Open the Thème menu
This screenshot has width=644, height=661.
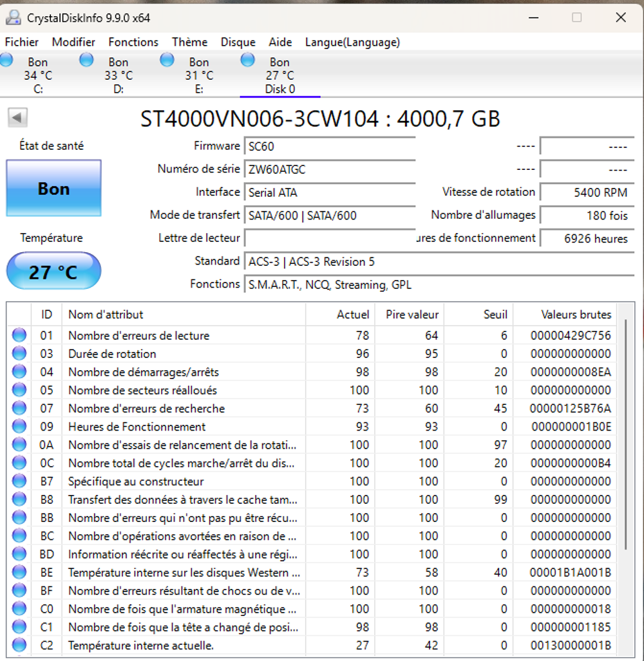[189, 42]
